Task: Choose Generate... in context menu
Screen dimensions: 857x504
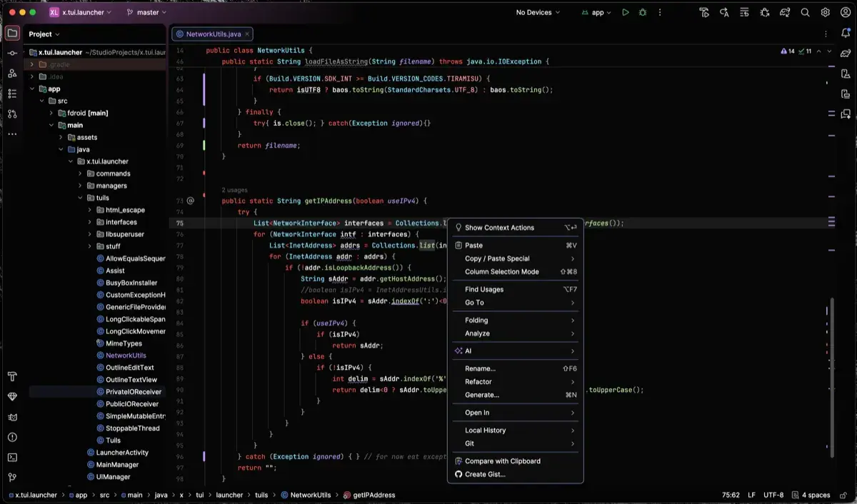Action: (x=515, y=395)
